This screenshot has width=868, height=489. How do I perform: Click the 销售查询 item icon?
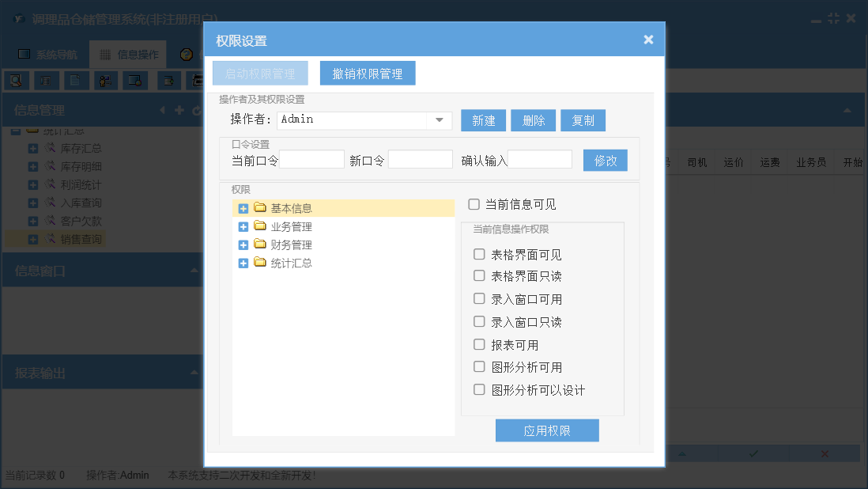pyautogui.click(x=50, y=239)
